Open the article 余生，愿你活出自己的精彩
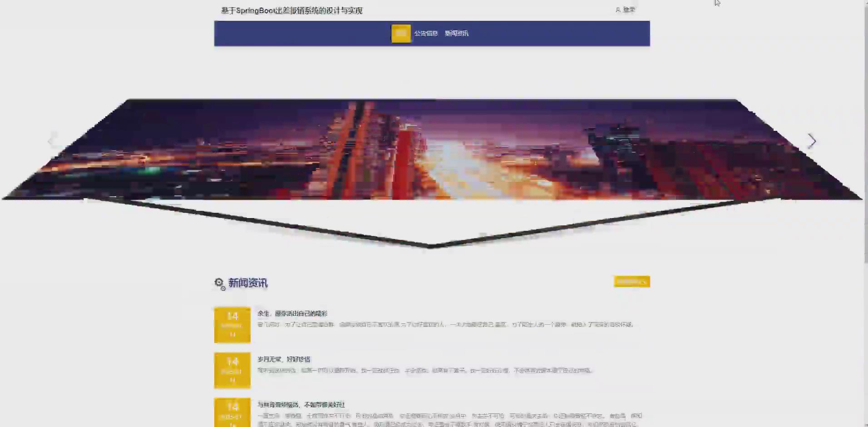 (294, 313)
